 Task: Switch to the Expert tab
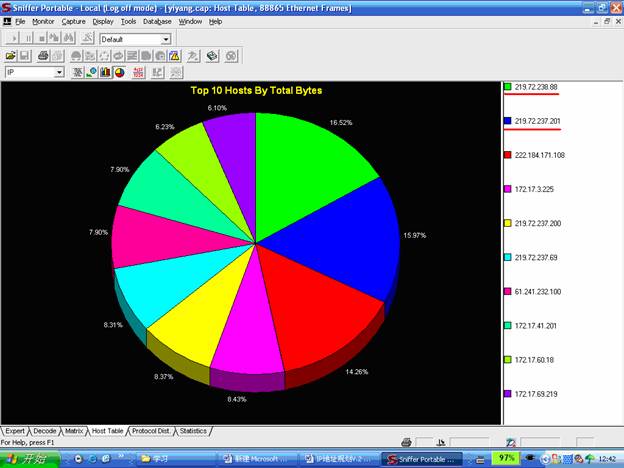point(15,431)
